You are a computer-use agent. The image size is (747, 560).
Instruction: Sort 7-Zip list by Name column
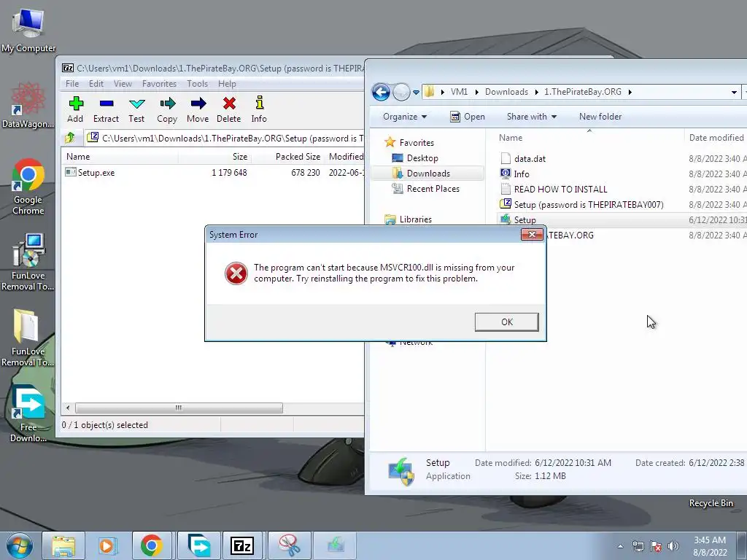(120, 157)
